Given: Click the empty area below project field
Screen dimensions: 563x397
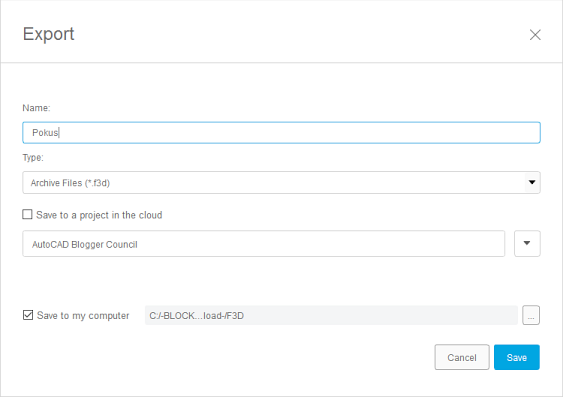Looking at the screenshot, I should [x=281, y=281].
